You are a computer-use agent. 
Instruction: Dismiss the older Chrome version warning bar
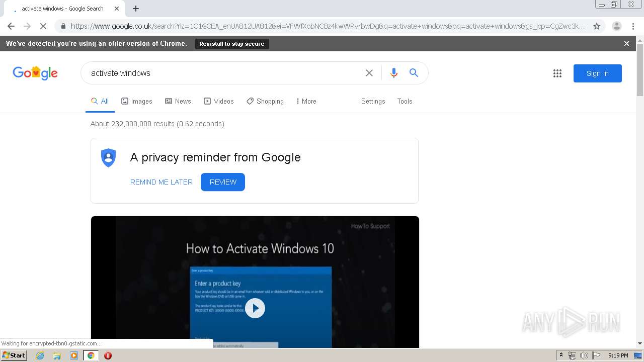point(626,44)
